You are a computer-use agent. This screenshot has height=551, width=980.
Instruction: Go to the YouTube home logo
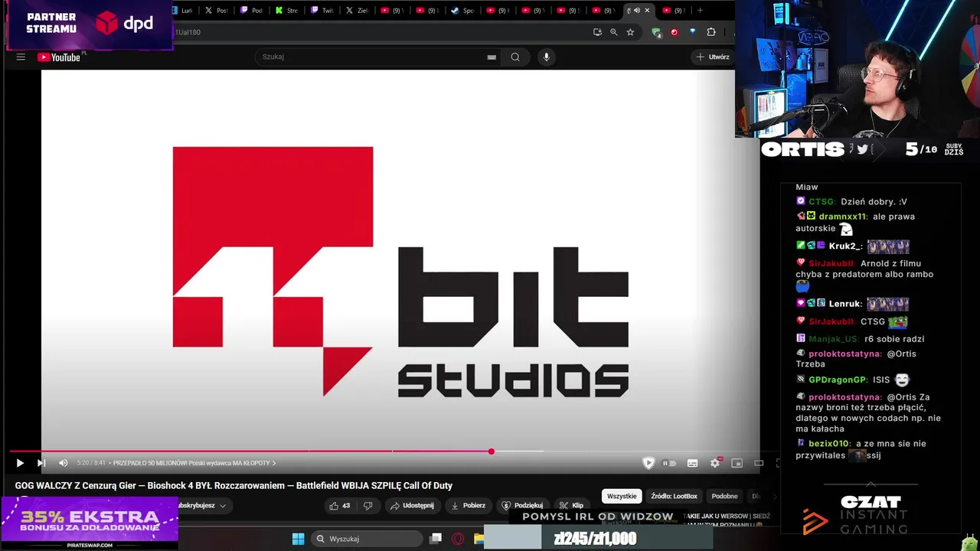point(59,57)
